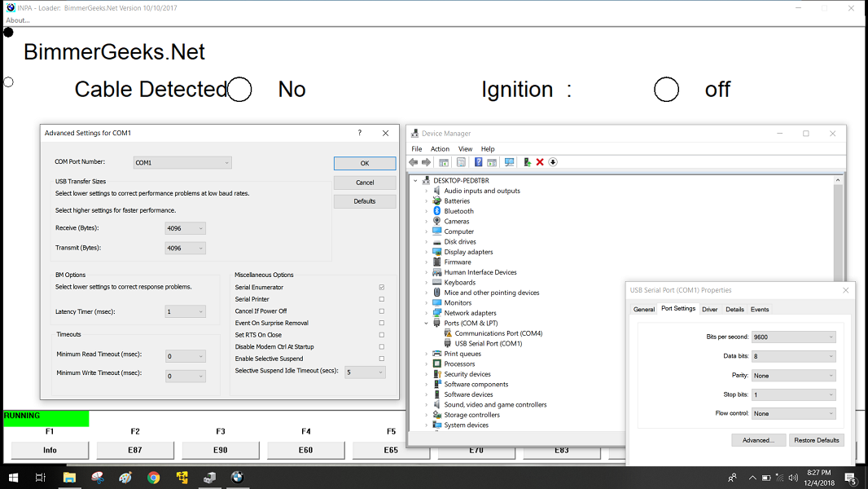Uncheck the Serial Enumerator option
This screenshot has height=489, width=868.
[x=381, y=287]
